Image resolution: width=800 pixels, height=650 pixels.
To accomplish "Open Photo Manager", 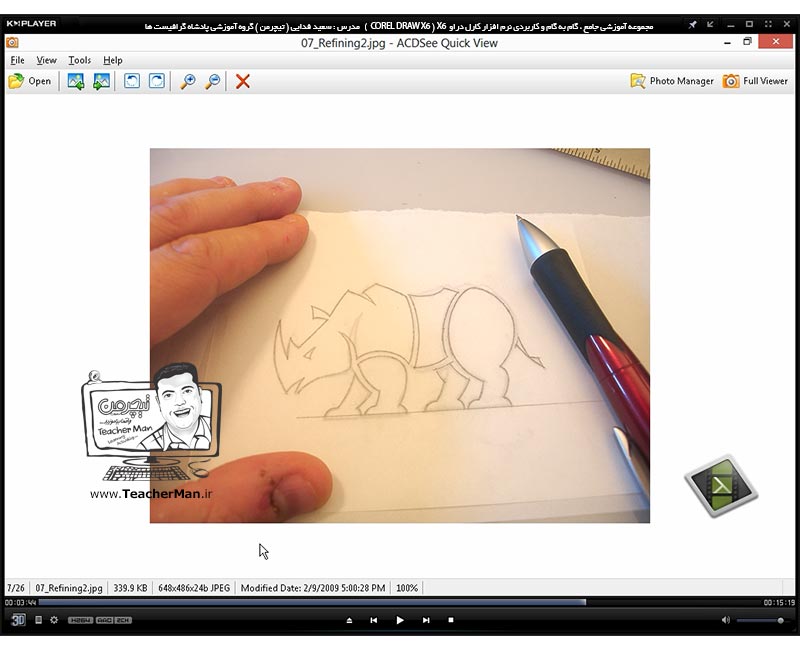I will (672, 81).
